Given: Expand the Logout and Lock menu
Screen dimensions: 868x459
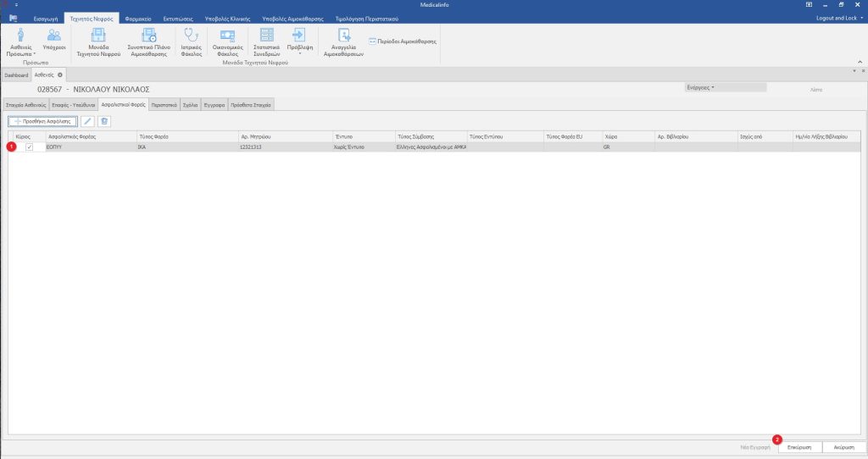Looking at the screenshot, I should point(838,18).
